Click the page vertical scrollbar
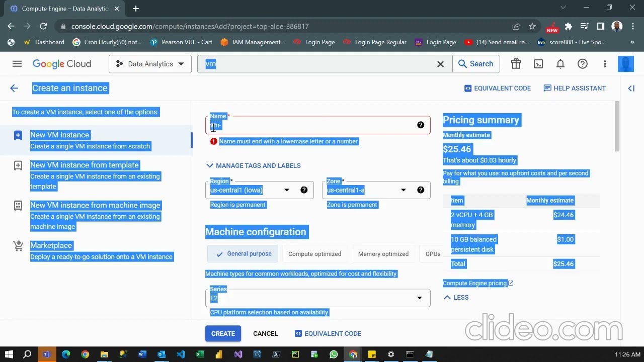This screenshot has height=362, width=644. tap(617, 126)
